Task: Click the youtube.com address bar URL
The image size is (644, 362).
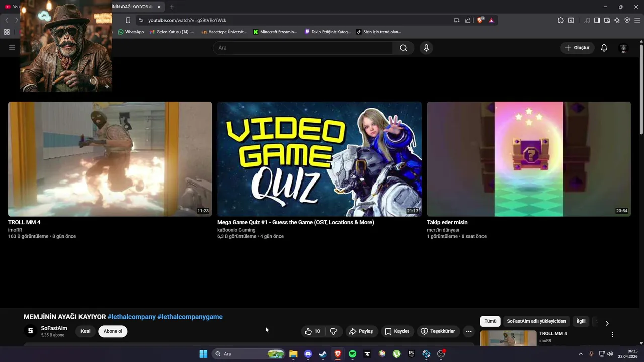Action: point(187,20)
